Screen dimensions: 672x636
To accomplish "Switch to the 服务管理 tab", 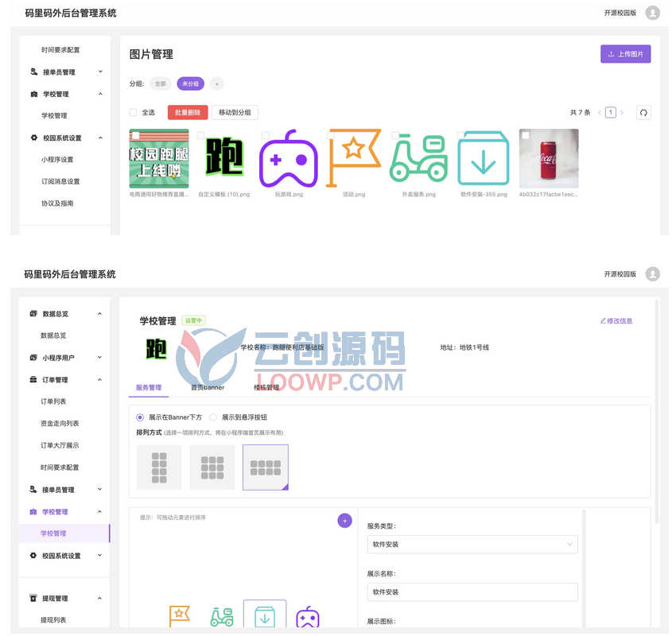I will [149, 387].
